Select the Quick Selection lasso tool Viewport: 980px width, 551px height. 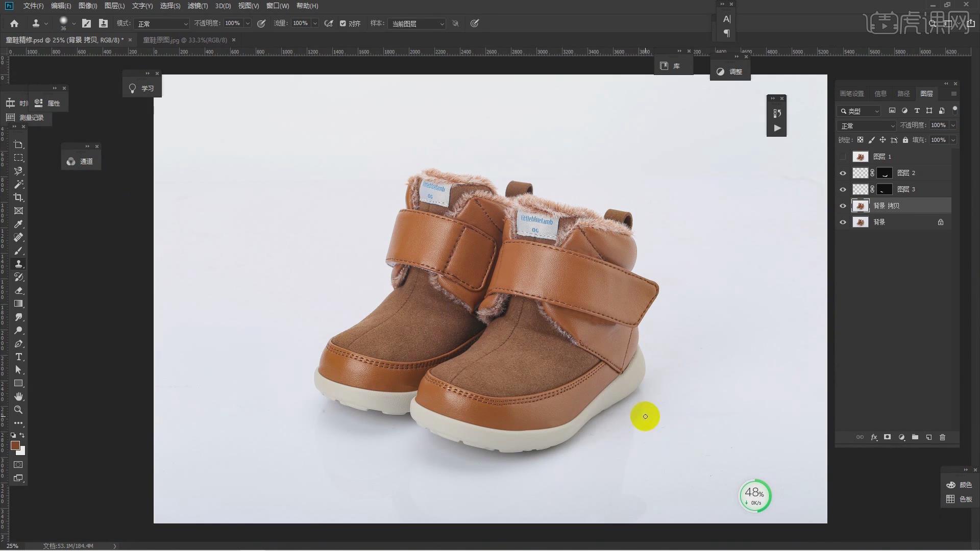(x=19, y=171)
